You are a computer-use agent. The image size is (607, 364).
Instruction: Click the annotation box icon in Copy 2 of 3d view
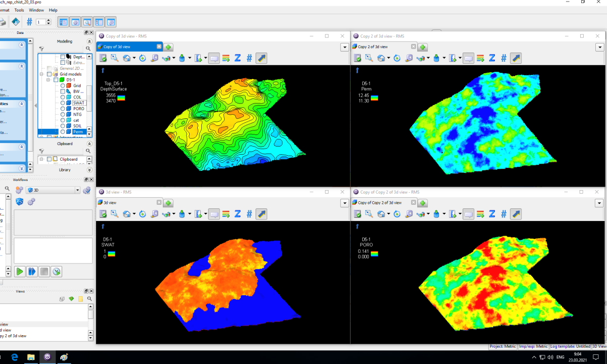pos(468,58)
